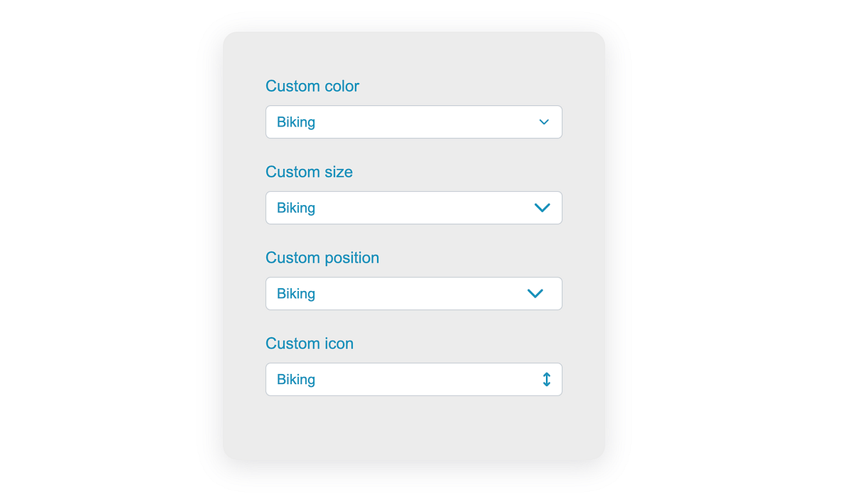Click the up-down arrow in Custom icon select
Image resolution: width=852 pixels, height=504 pixels.
[546, 380]
